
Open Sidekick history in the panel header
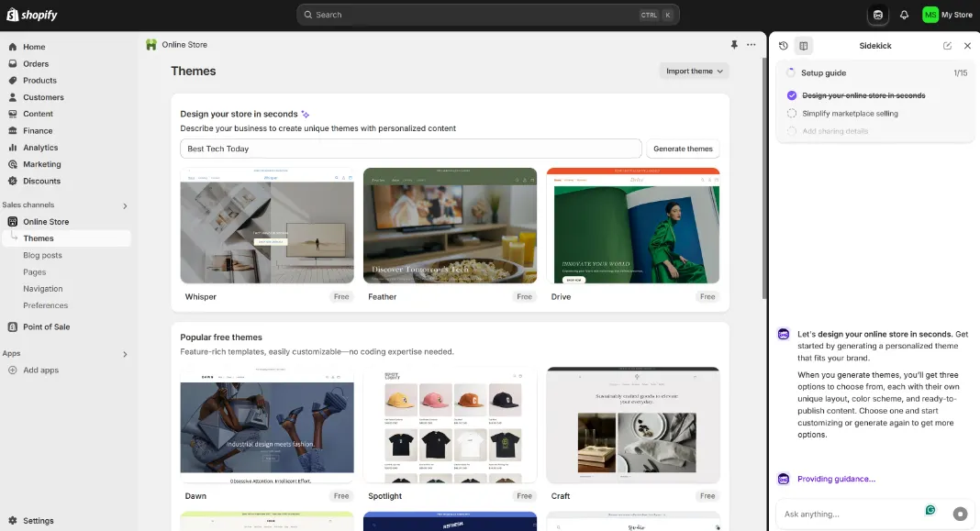(782, 45)
